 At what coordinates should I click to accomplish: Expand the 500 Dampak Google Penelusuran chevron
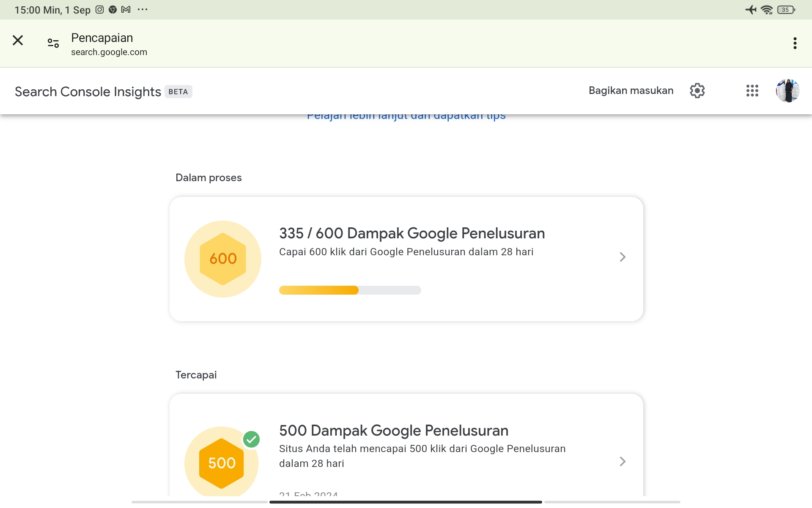point(623,461)
